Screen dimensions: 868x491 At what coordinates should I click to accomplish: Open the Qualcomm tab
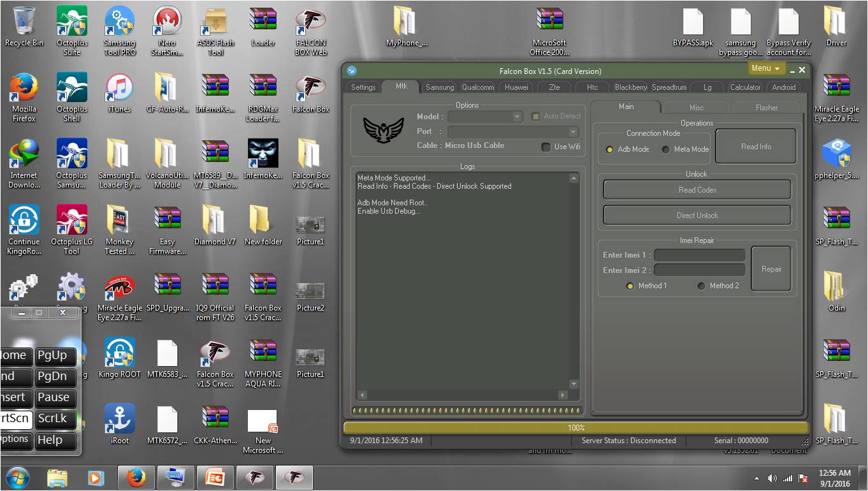pos(478,87)
